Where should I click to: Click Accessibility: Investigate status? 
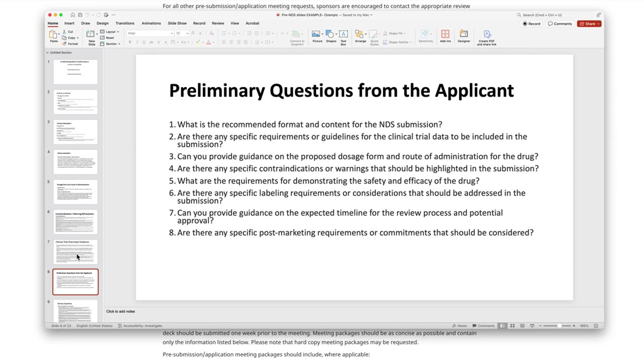click(140, 326)
